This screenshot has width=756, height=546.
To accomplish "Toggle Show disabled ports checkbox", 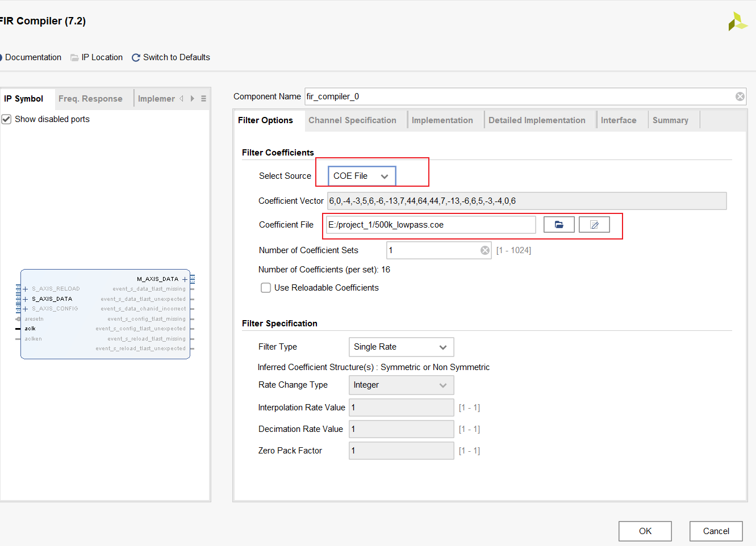I will click(x=6, y=119).
